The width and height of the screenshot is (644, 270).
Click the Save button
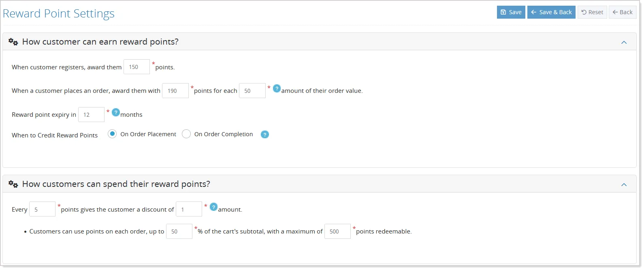(511, 12)
